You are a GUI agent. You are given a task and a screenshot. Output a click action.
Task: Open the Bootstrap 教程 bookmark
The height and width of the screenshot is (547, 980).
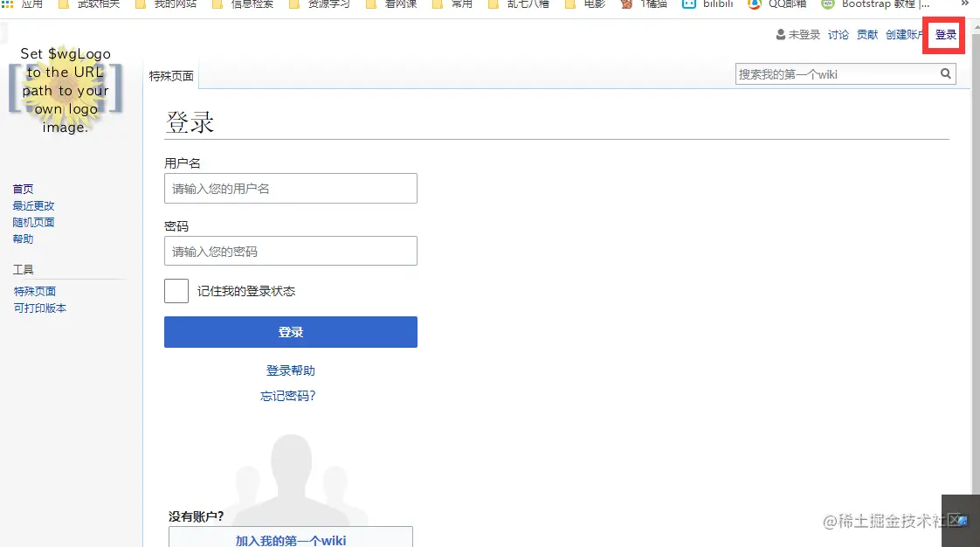pyautogui.click(x=875, y=3)
